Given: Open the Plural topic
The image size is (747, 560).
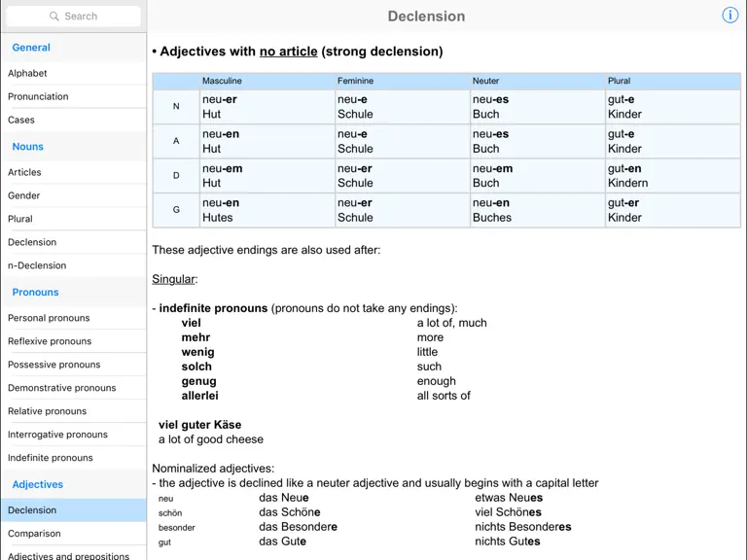Looking at the screenshot, I should [73, 219].
